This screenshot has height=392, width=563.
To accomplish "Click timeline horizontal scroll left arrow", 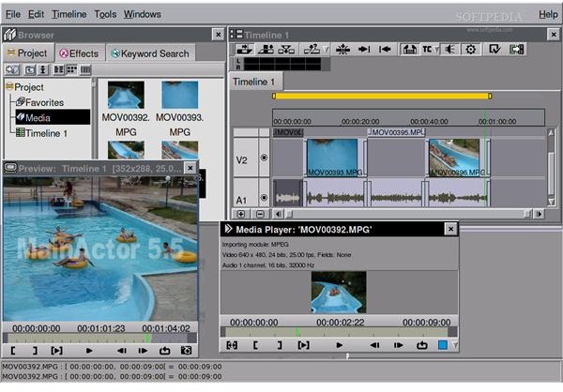I will pos(278,215).
